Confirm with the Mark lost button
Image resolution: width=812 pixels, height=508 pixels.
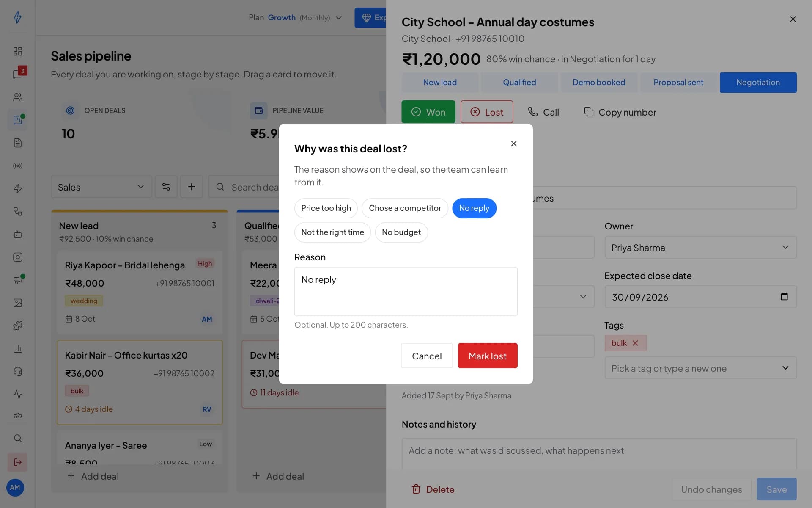coord(488,356)
